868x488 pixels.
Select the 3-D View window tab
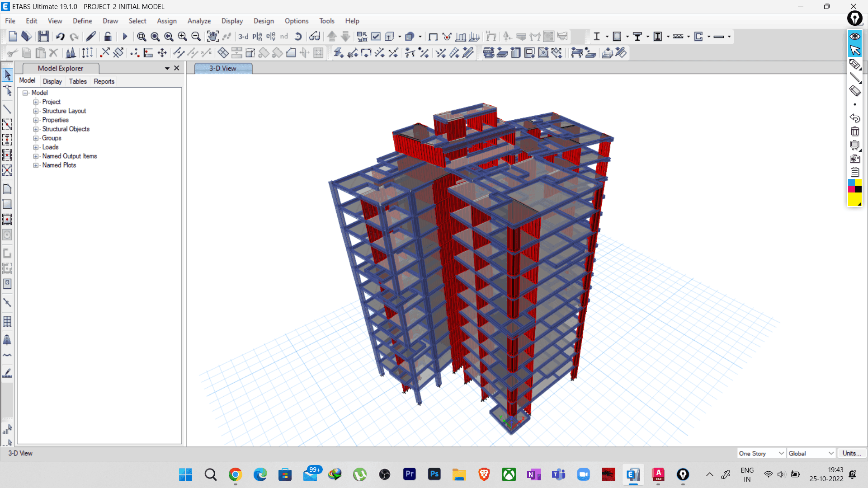click(x=223, y=68)
